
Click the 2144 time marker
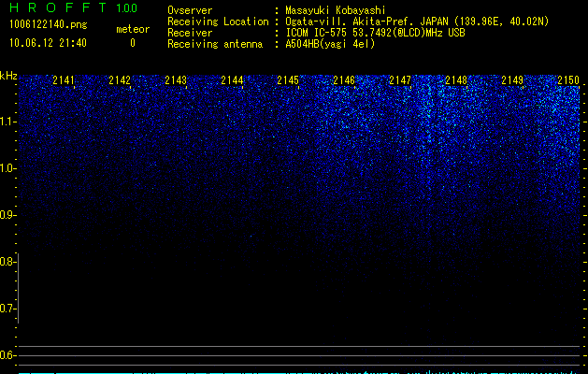232,79
